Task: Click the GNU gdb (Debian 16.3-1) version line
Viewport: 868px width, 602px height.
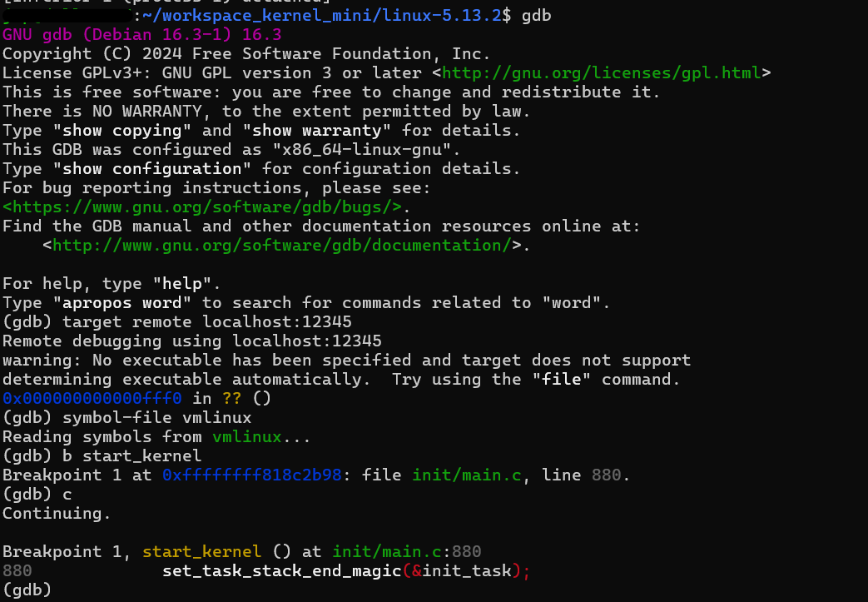Action: pos(141,34)
